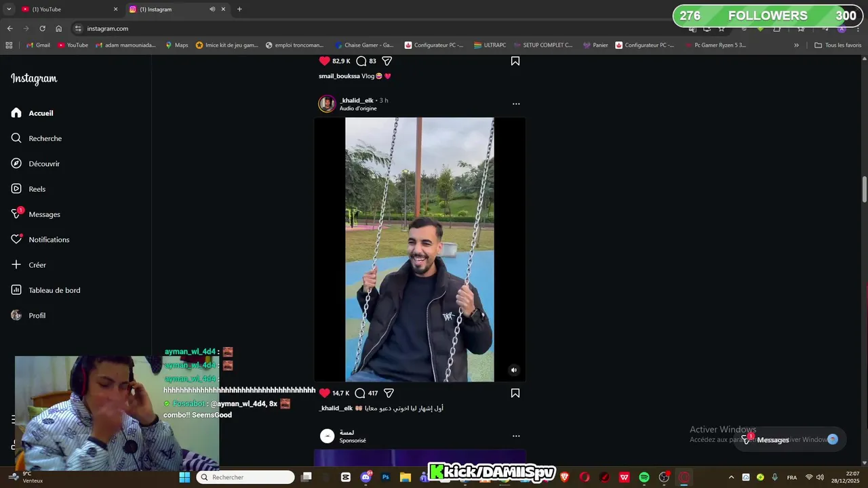This screenshot has height=488, width=868.
Task: Click the Rechercher taskbar search box
Action: point(245,477)
